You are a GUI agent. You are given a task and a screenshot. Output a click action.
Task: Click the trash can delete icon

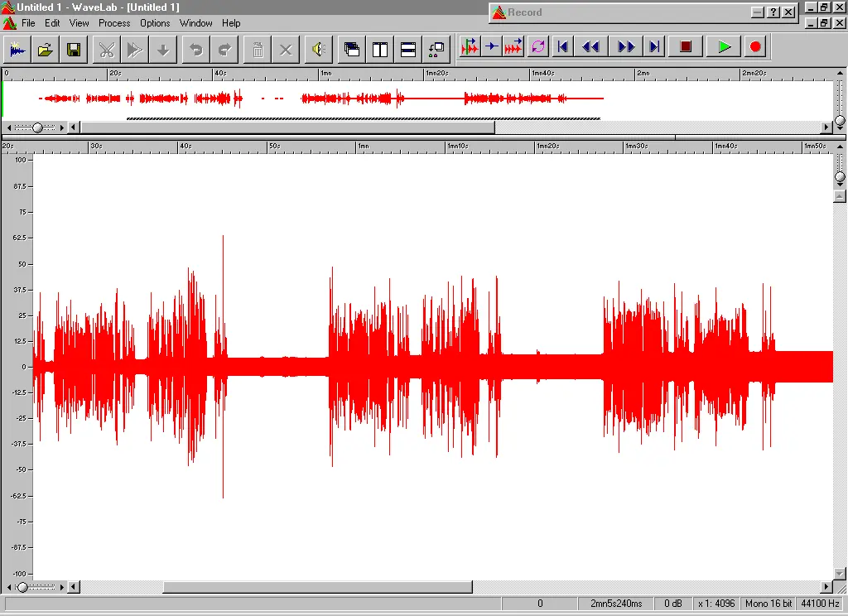[x=258, y=50]
